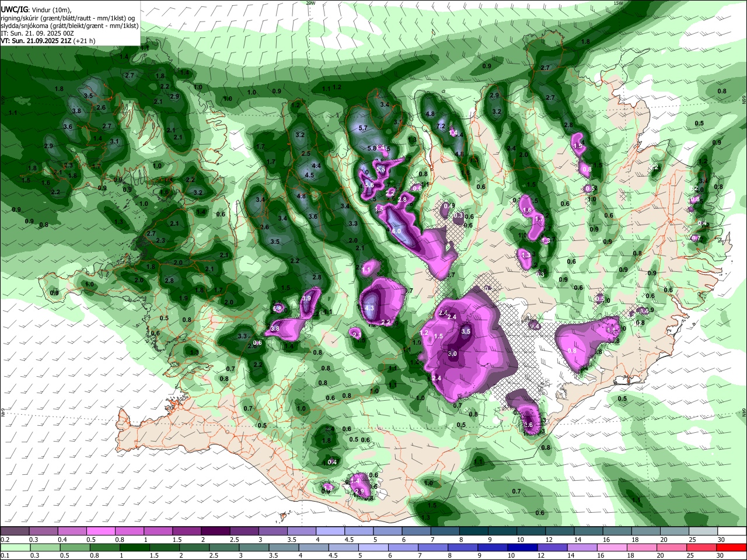Screen dimensions: 747x560
Task: Pick the palest green 0.1 rain scale swatch
Action: pyautogui.click(x=15, y=548)
